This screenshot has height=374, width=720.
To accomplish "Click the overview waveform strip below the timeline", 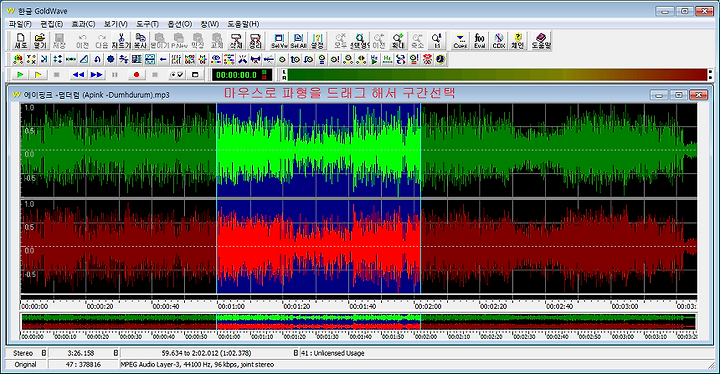I will [358, 322].
